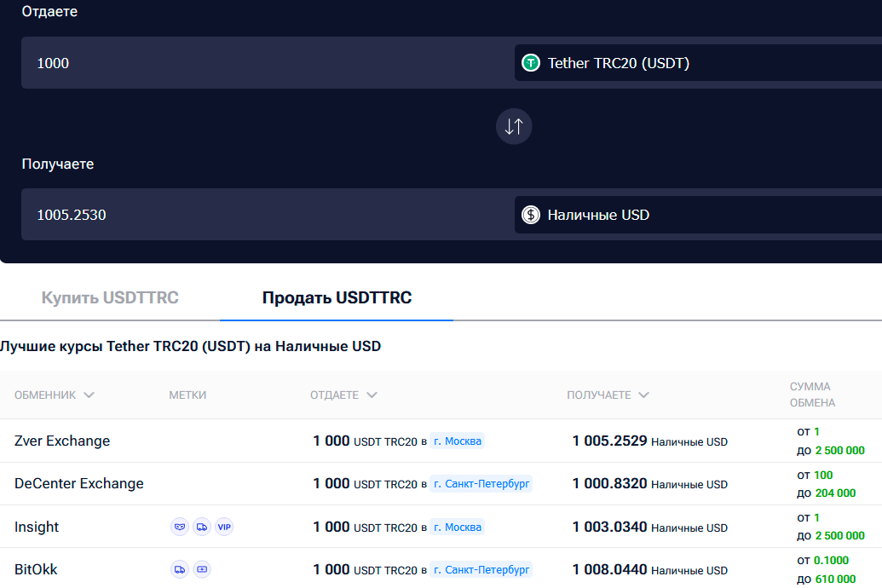
Task: Open the BitOkk exchanger offer
Action: point(36,569)
